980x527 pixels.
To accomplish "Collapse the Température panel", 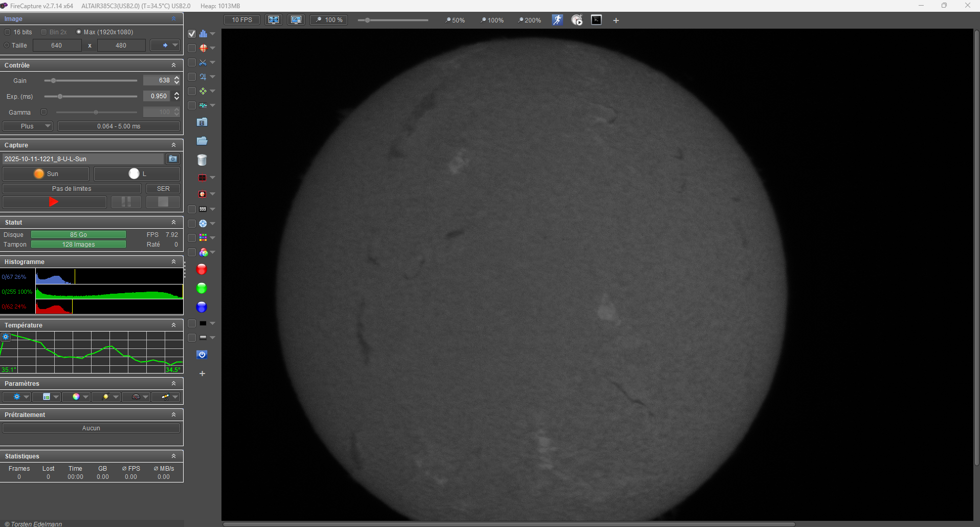I will (x=173, y=325).
